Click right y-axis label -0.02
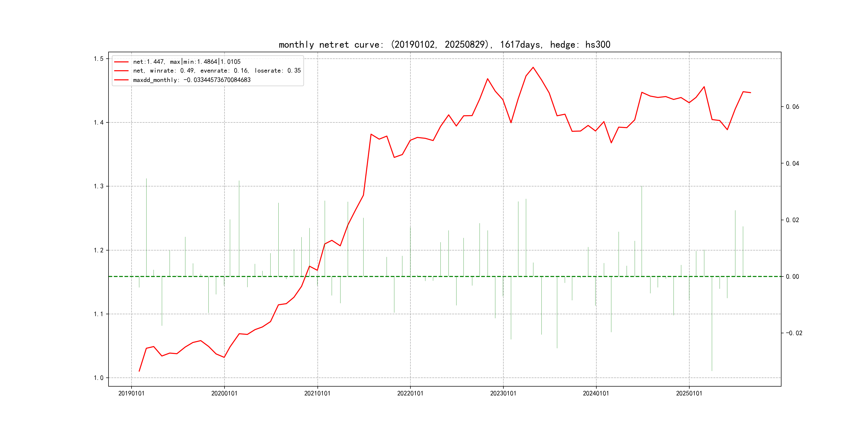 [x=794, y=333]
